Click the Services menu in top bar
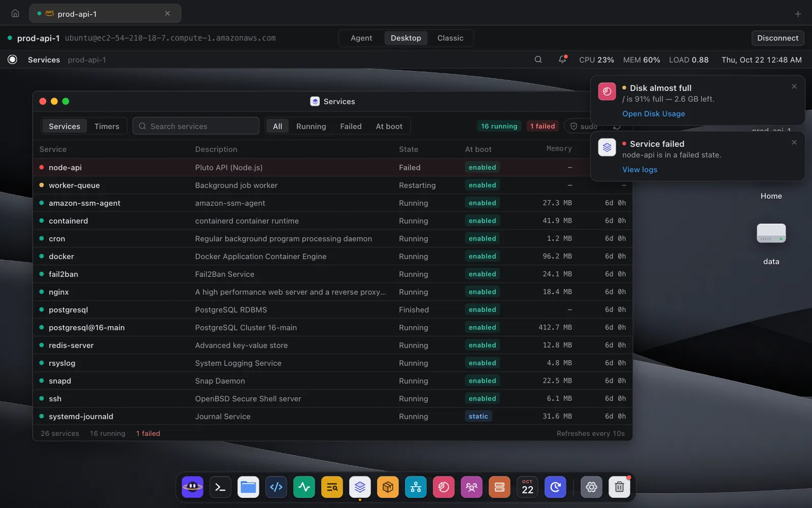The height and width of the screenshot is (508, 812). click(44, 60)
